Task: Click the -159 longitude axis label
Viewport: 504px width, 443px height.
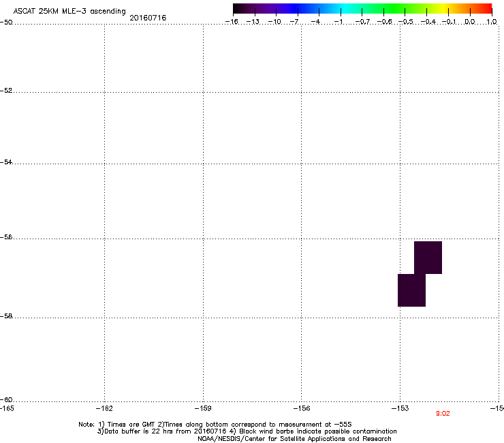Action: [x=203, y=408]
